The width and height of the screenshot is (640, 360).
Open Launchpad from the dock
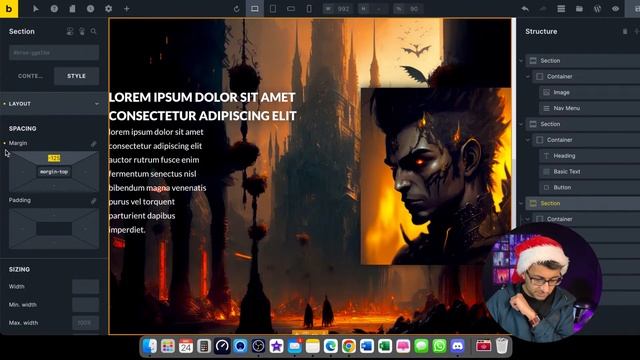168,346
